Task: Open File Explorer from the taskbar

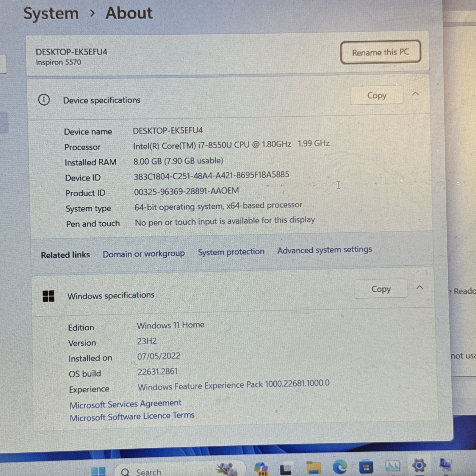Action: tap(314, 468)
